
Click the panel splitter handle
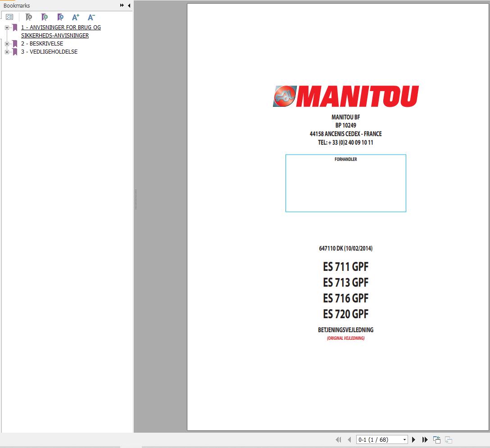(136, 199)
